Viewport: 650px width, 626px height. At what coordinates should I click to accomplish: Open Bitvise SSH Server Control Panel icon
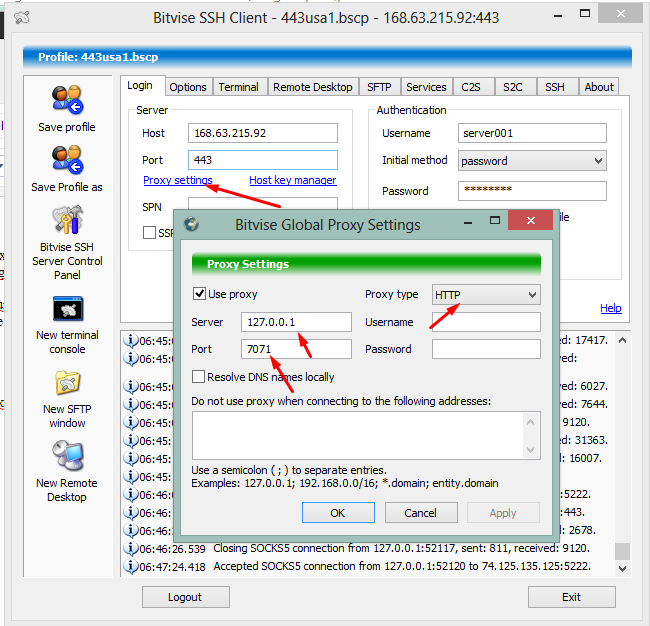coord(68,220)
